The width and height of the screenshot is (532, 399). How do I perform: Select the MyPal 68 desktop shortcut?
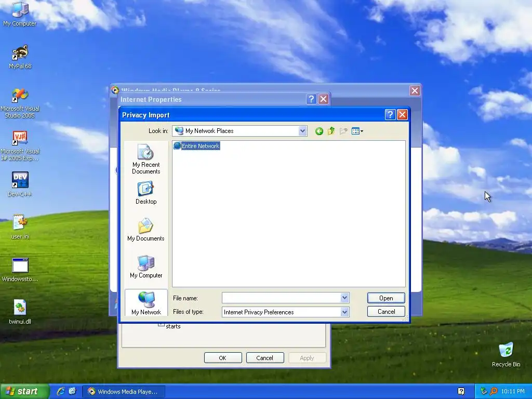point(20,57)
